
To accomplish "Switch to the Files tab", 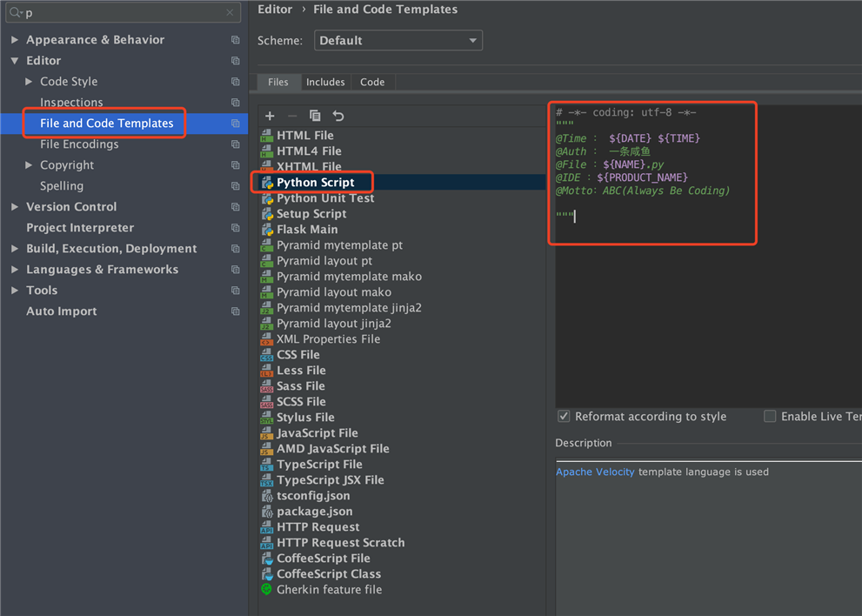I will [278, 82].
